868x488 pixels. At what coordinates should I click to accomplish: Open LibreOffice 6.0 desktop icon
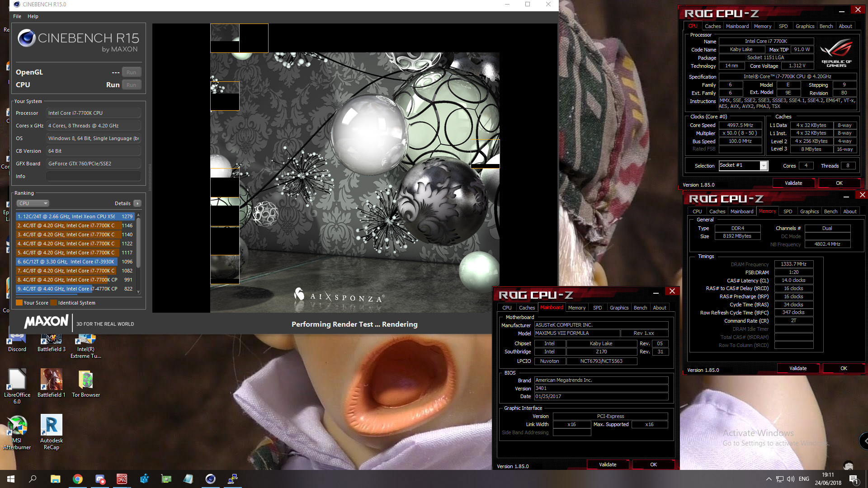[17, 386]
